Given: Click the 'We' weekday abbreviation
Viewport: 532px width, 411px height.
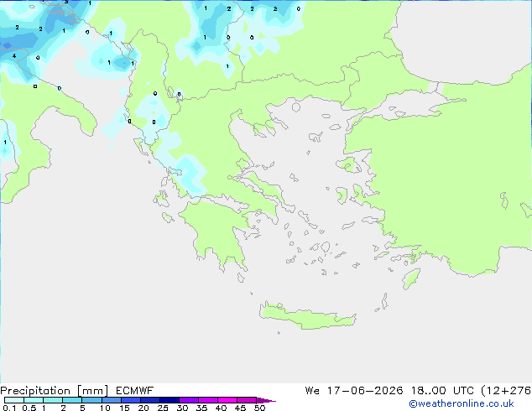Looking at the screenshot, I should coord(312,391).
